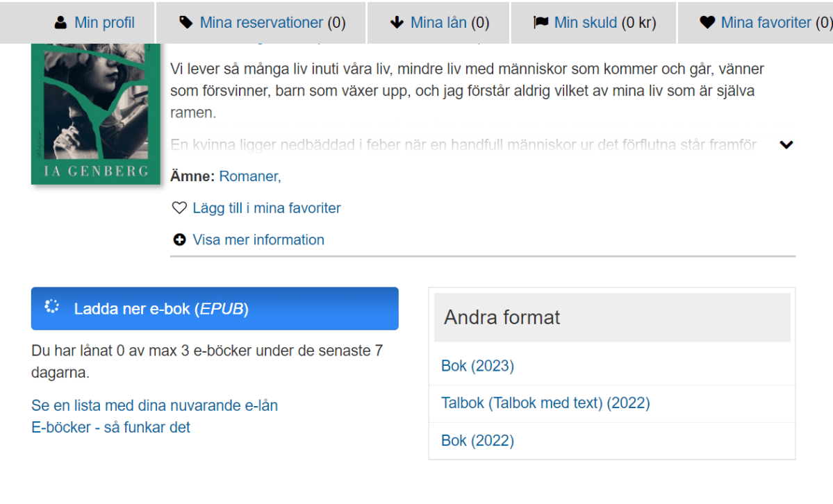Click the spinner icon on the download button

click(x=51, y=306)
